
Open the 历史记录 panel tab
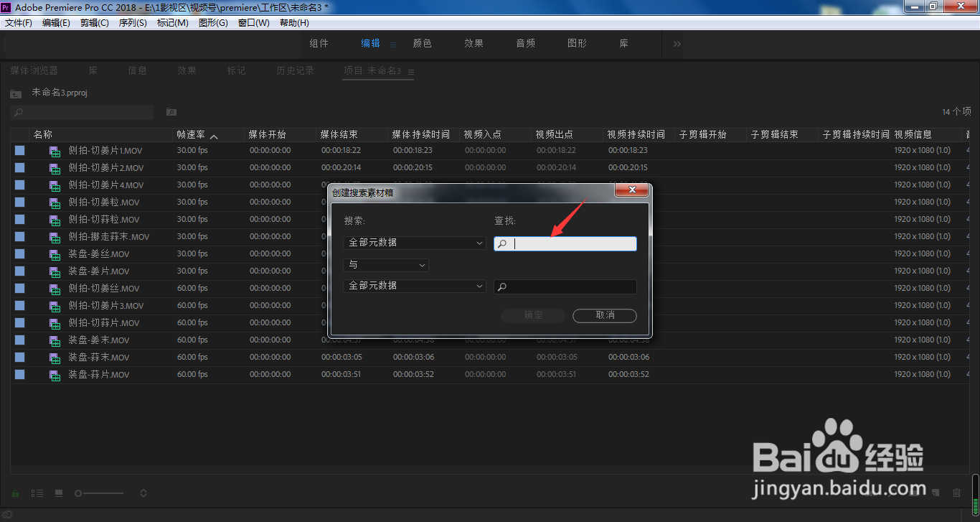296,71
